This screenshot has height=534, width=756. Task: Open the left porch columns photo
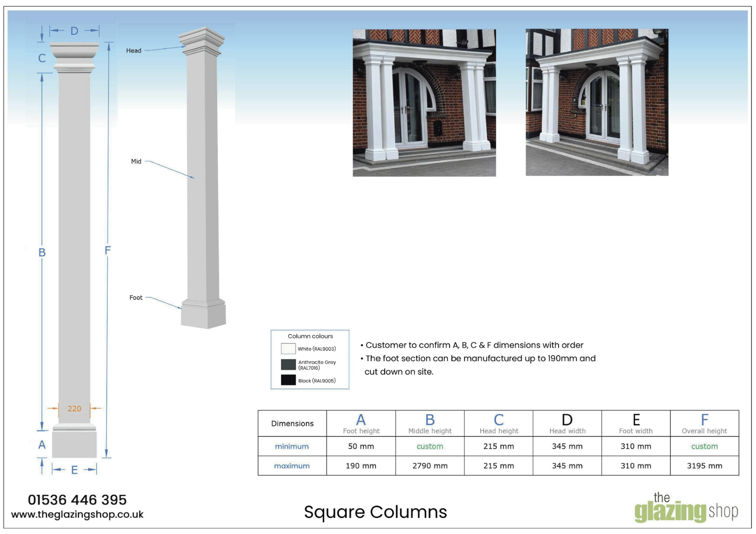(x=424, y=103)
